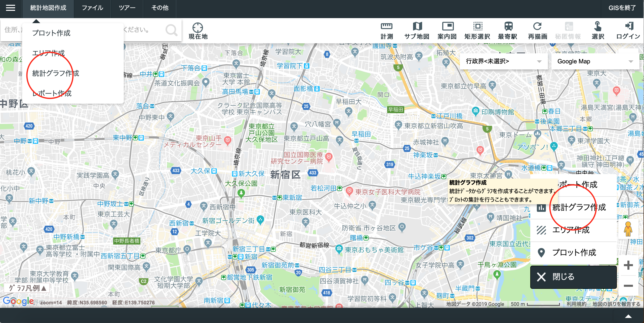Select 統計グラフ作成 in right panel
This screenshot has height=323, width=644.
(574, 208)
